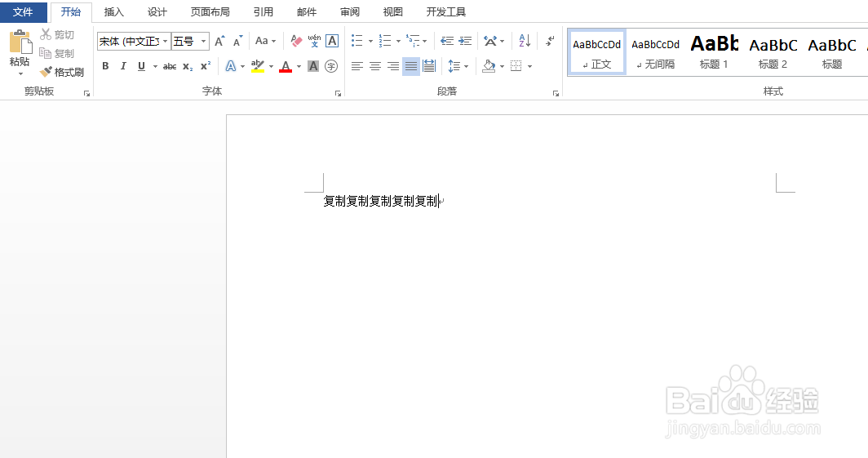This screenshot has width=868, height=458.
Task: Apply paragraph shading paint bucket
Action: pos(489,66)
